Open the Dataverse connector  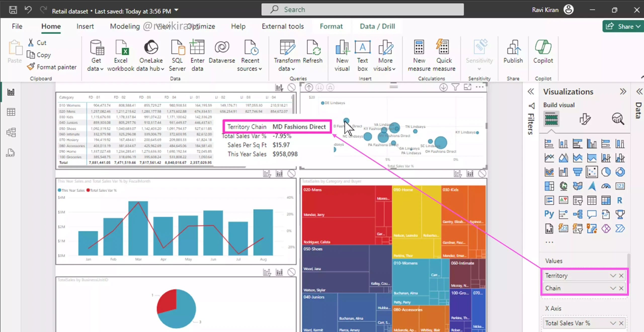[x=222, y=52]
